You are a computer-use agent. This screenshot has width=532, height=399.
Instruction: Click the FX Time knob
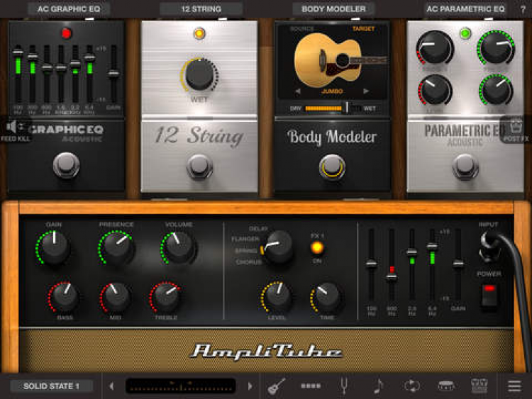coord(326,297)
